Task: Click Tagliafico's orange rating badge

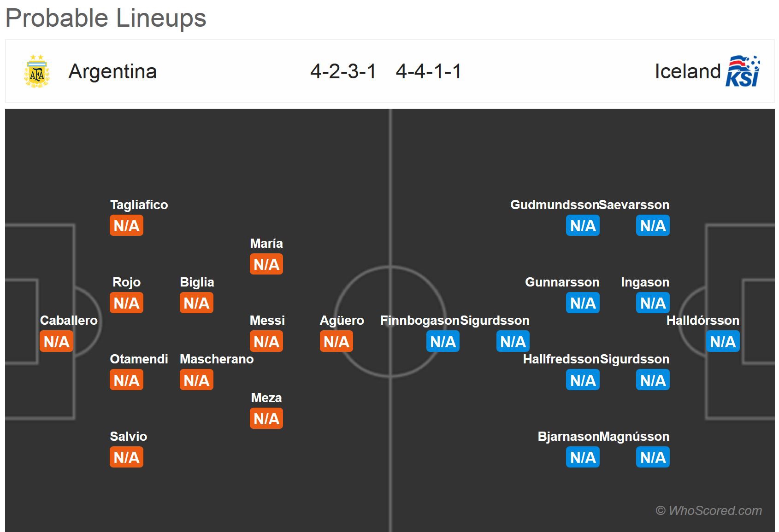Action: (x=126, y=226)
